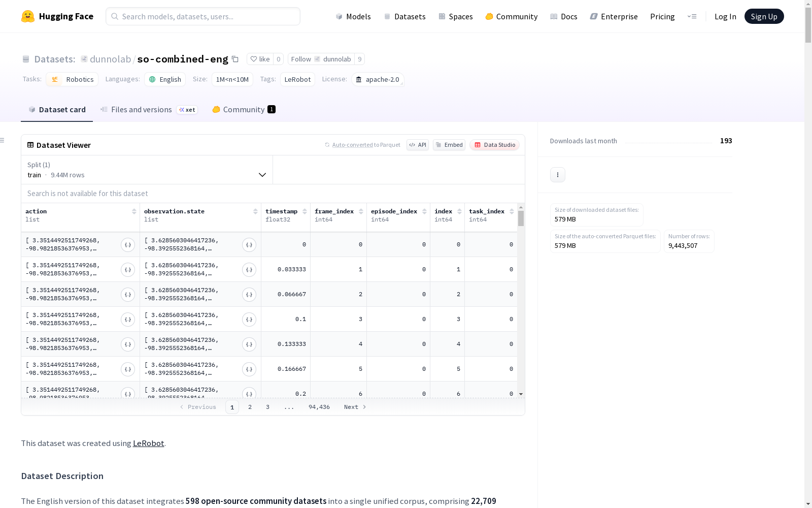Open the navigation overflow menu icon
812x508 pixels.
[692, 16]
